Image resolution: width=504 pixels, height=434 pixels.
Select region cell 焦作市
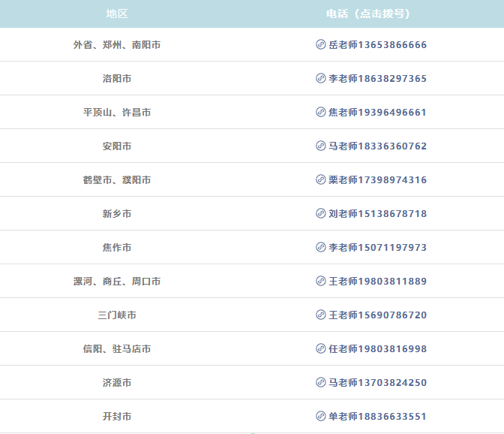coord(117,247)
